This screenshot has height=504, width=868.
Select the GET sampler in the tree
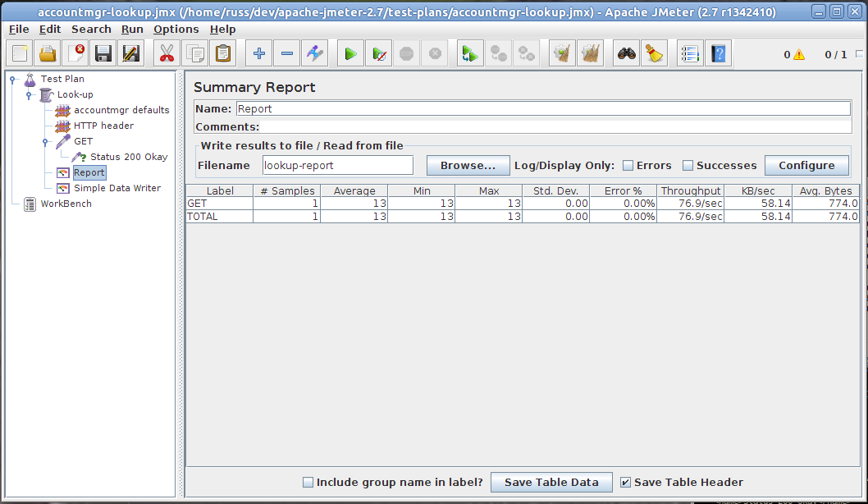click(84, 141)
